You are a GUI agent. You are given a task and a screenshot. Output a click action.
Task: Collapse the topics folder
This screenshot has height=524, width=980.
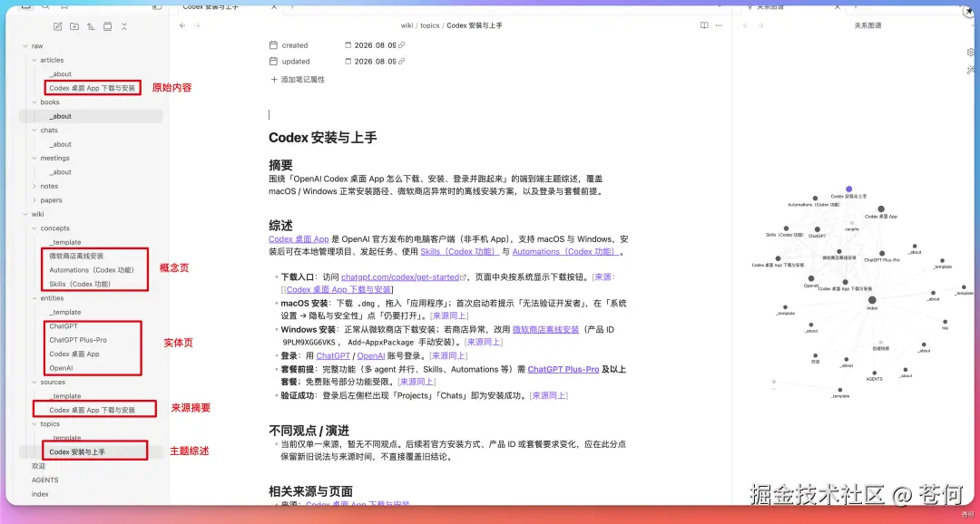[34, 423]
